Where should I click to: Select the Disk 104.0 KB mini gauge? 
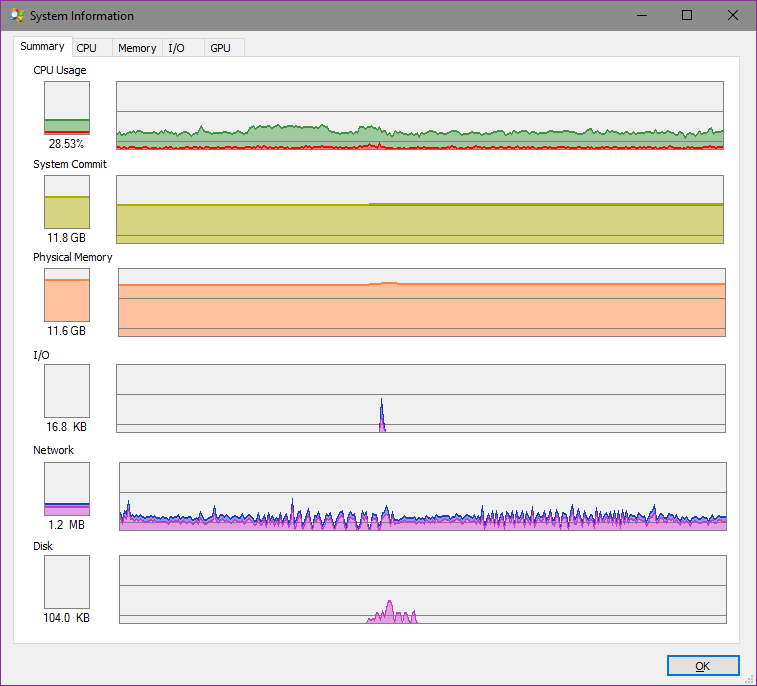click(x=67, y=582)
